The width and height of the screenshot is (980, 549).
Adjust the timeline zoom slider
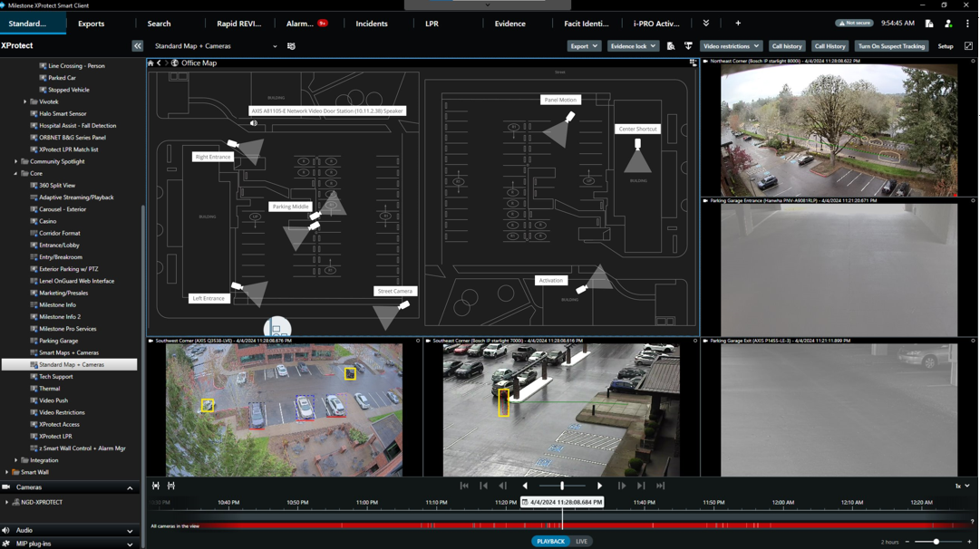click(936, 542)
